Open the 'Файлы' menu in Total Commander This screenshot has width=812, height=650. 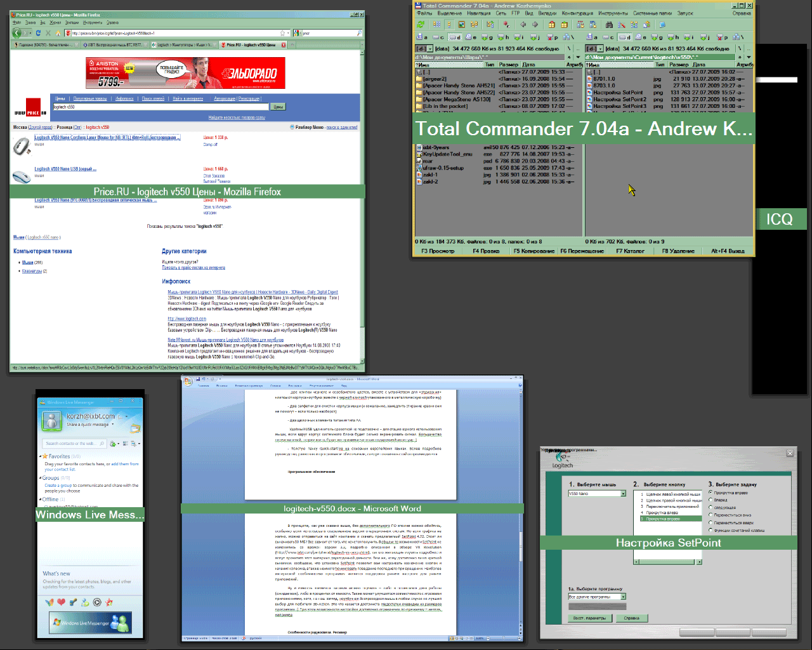point(424,13)
